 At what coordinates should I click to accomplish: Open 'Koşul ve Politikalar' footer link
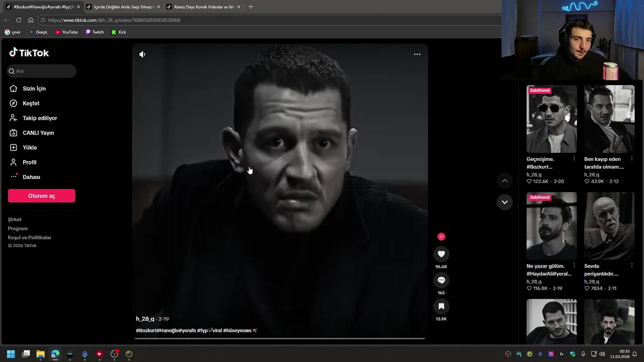tap(30, 238)
